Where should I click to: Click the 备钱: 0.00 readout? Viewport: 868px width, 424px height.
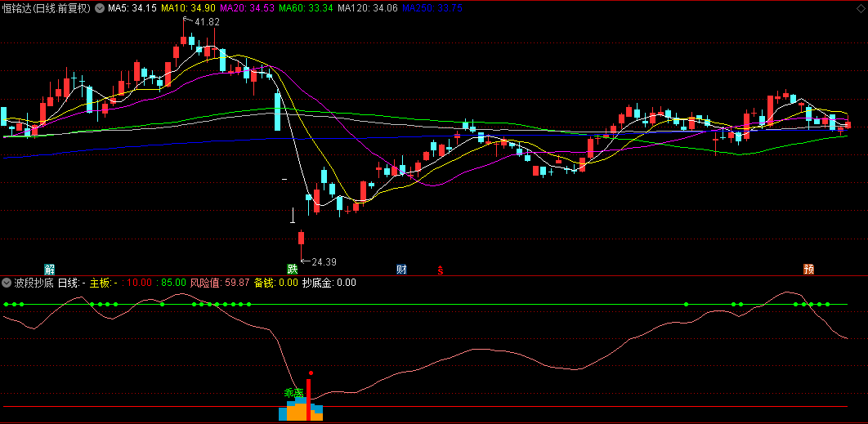click(x=276, y=283)
